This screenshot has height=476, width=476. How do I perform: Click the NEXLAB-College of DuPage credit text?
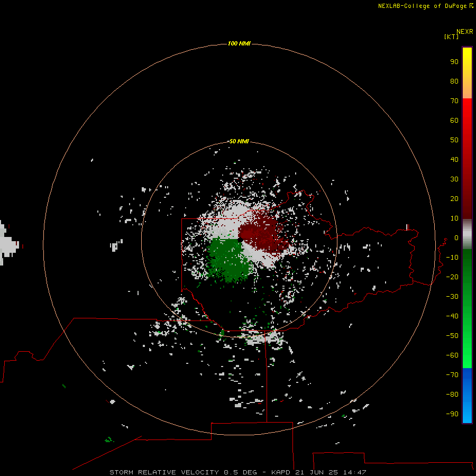422,6
